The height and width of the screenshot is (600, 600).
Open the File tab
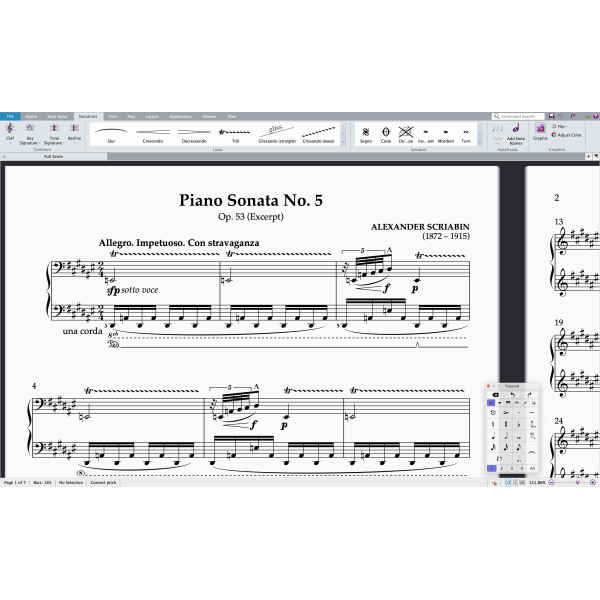click(10, 116)
